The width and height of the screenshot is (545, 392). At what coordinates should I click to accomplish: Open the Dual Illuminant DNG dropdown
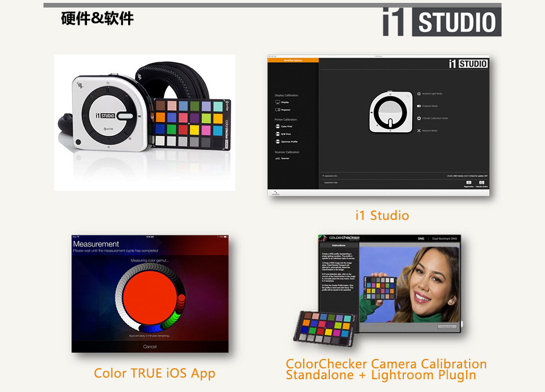(x=444, y=238)
